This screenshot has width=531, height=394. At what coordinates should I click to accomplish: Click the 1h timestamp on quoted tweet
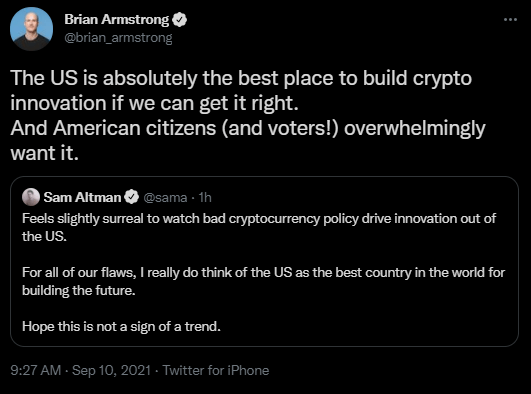click(x=205, y=198)
